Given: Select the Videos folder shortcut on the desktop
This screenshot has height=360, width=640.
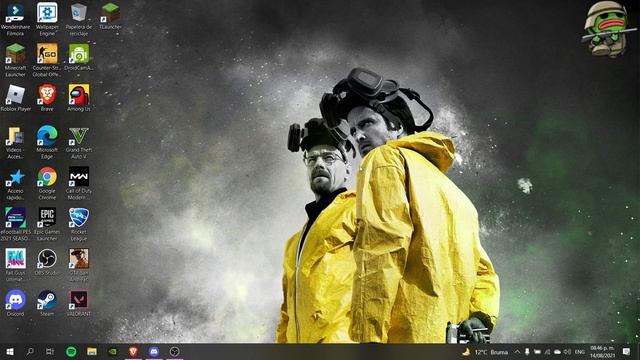Looking at the screenshot, I should [x=15, y=142].
